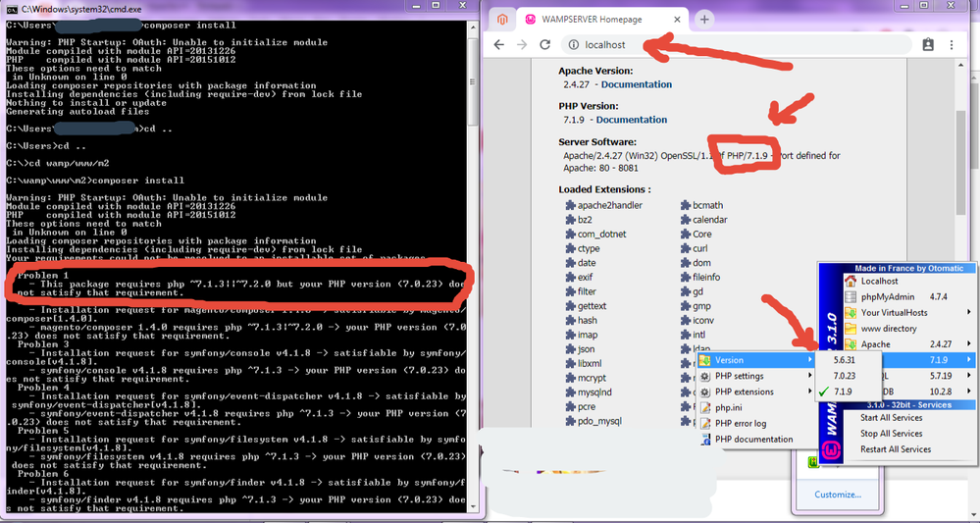Open the site info icon beside localhost
Viewport: 980px width, 523px height.
click(x=573, y=45)
